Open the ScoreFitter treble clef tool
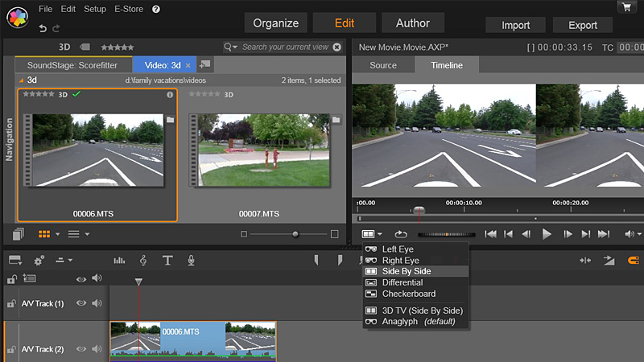 pos(143,260)
